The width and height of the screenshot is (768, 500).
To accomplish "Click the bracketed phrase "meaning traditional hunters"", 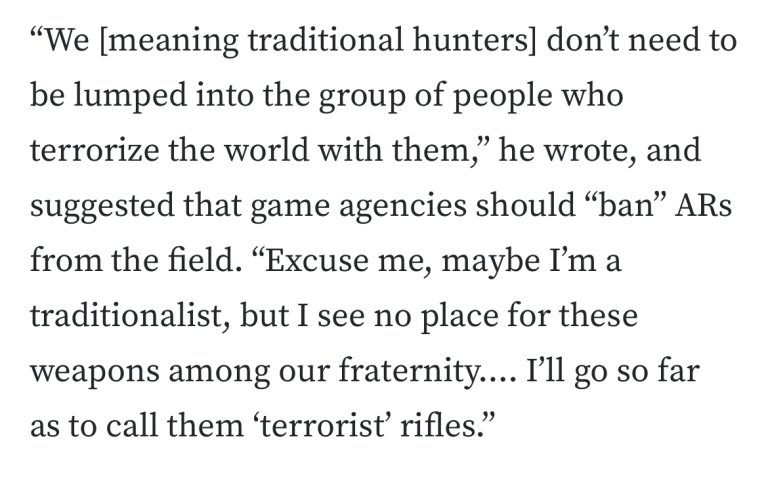I will pos(318,40).
